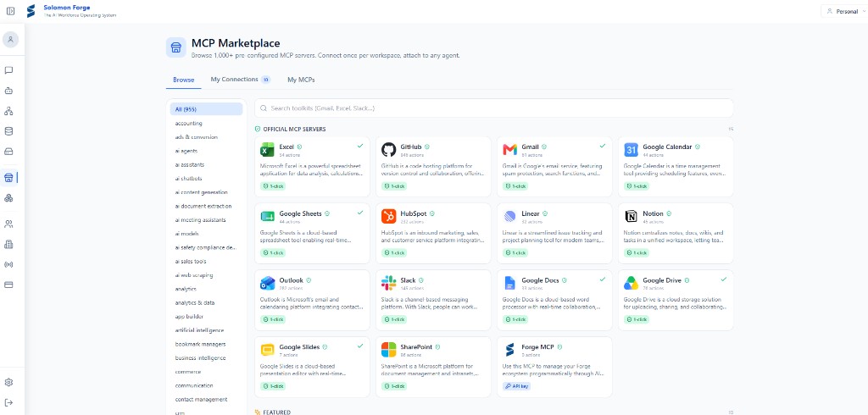The image size is (868, 415).
Task: Open the broadcast signal icon in sidebar
Action: [8, 264]
